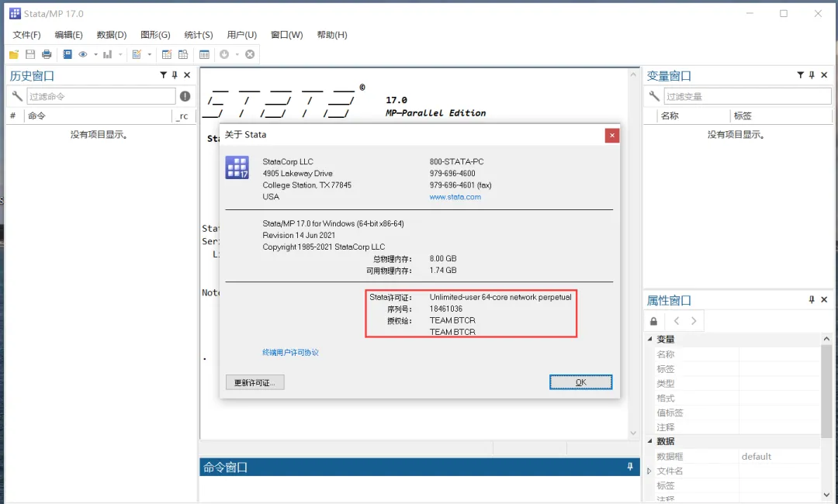The width and height of the screenshot is (838, 504).
Task: Save data using the floppy disk icon
Action: [x=30, y=54]
